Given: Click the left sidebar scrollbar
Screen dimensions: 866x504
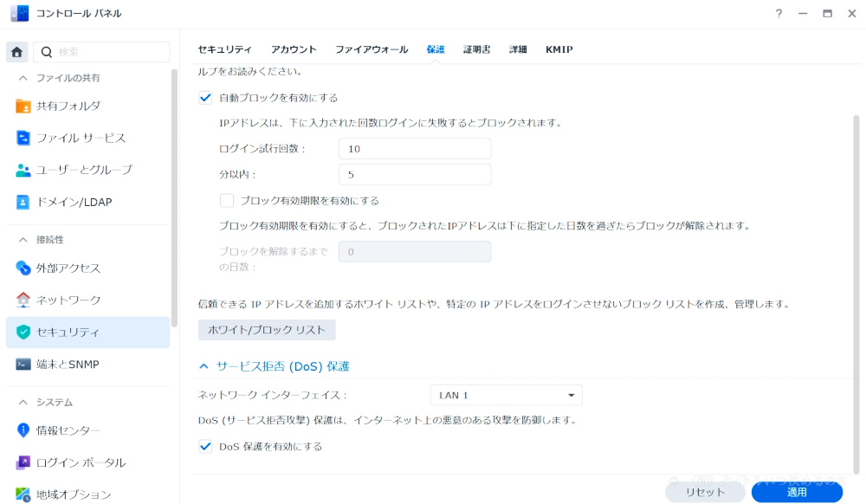Looking at the screenshot, I should pyautogui.click(x=175, y=198).
